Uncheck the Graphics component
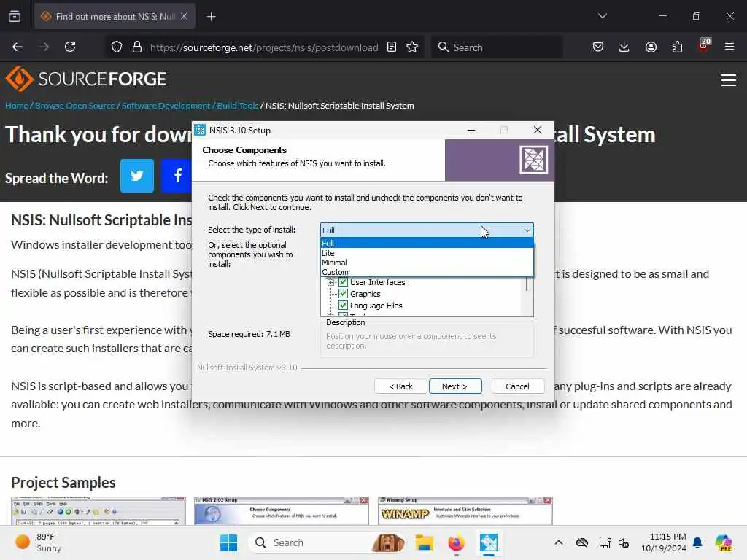The width and height of the screenshot is (747, 560). 343,294
